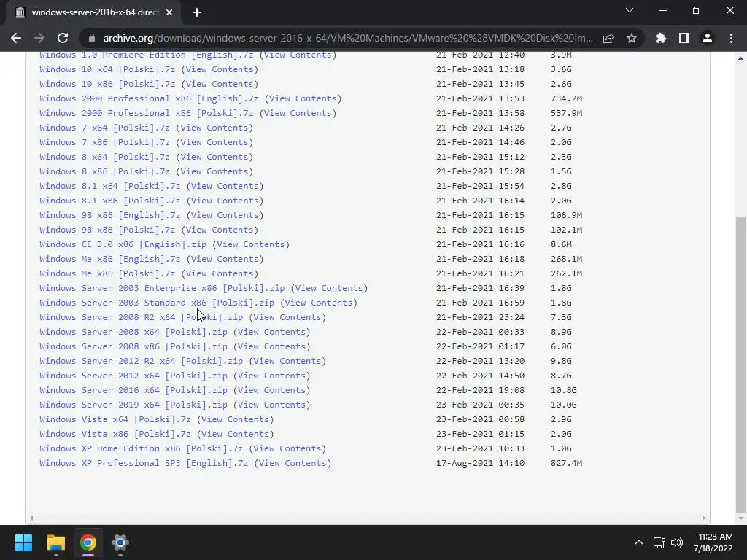
Task: View Contents of Windows Server 2012 x64
Action: [271, 376]
